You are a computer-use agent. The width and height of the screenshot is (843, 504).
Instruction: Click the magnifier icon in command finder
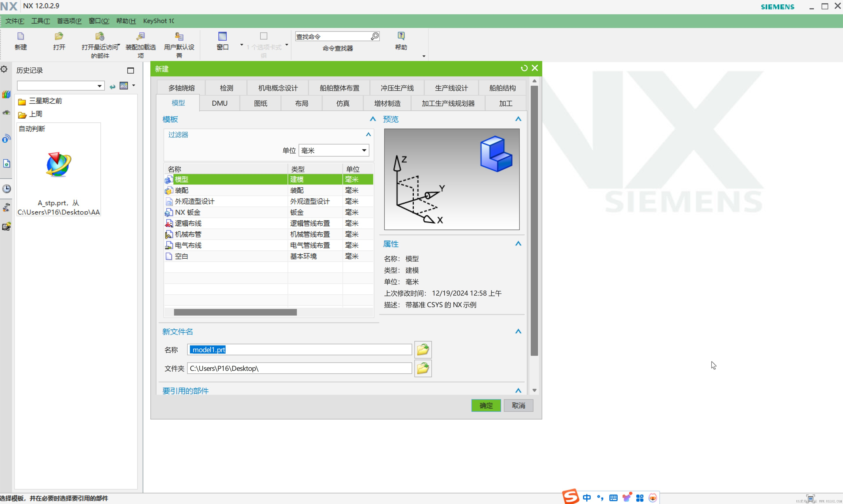tap(375, 36)
